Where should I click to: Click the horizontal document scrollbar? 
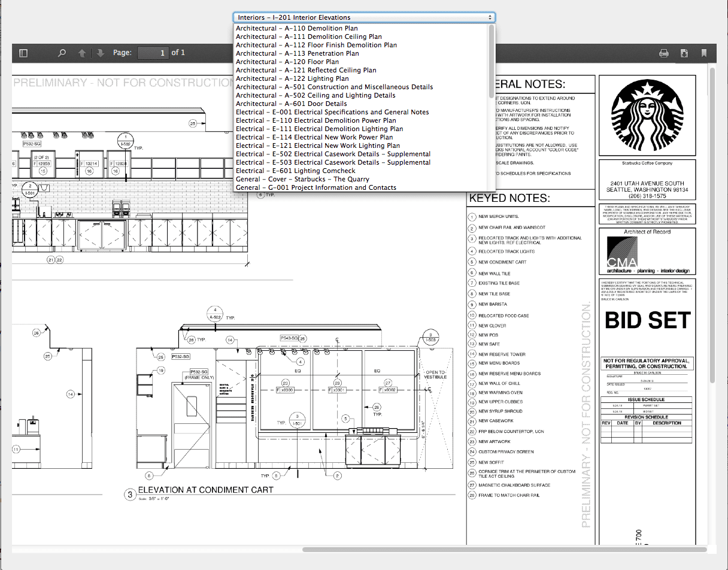click(504, 549)
